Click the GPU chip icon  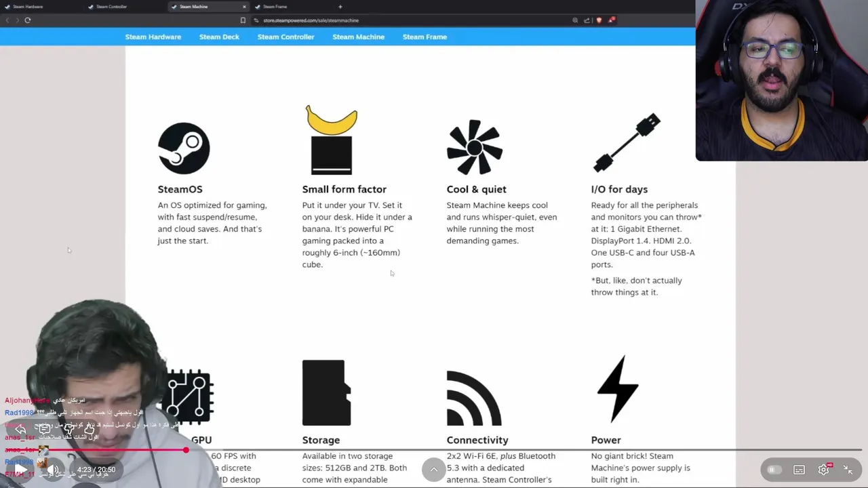[188, 396]
